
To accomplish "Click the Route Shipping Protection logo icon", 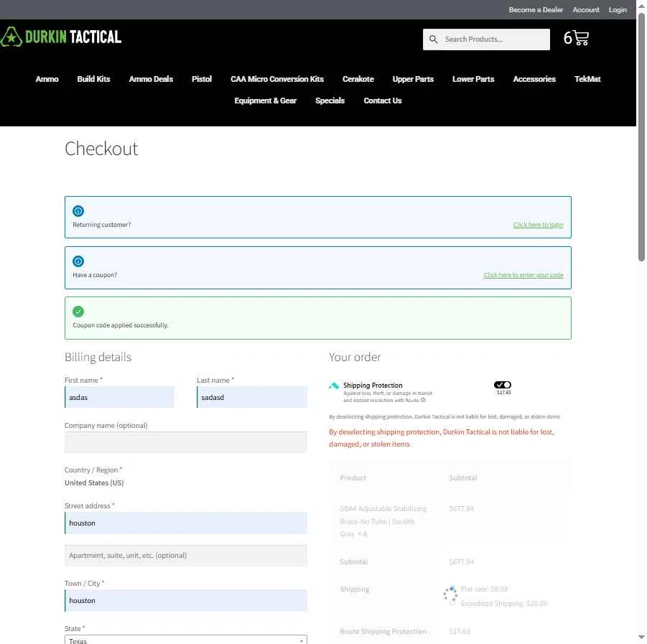I will 334,386.
